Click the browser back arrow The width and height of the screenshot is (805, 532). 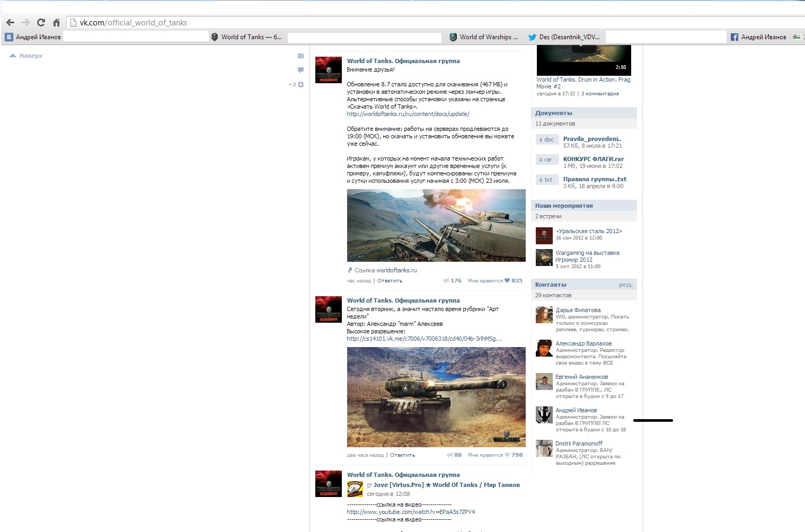point(10,22)
